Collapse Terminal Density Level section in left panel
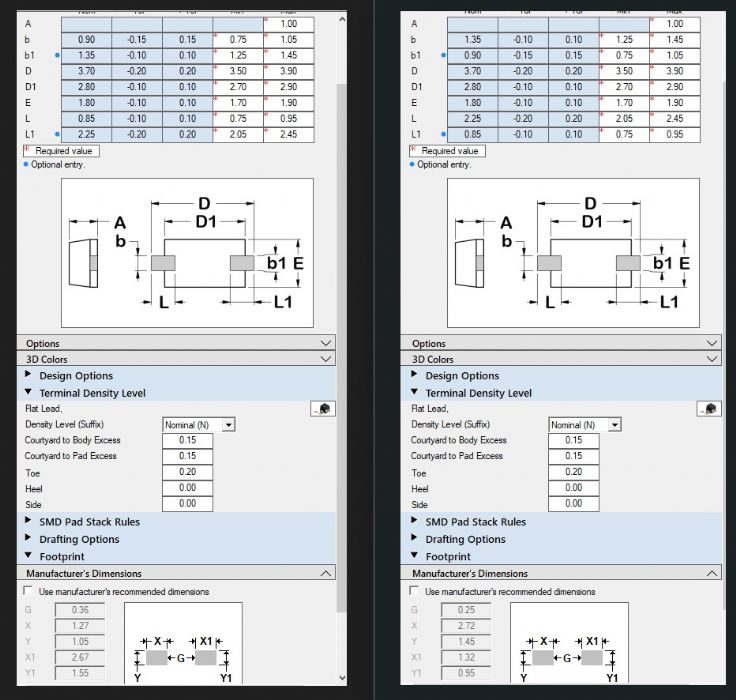This screenshot has width=736, height=700. click(x=28, y=393)
